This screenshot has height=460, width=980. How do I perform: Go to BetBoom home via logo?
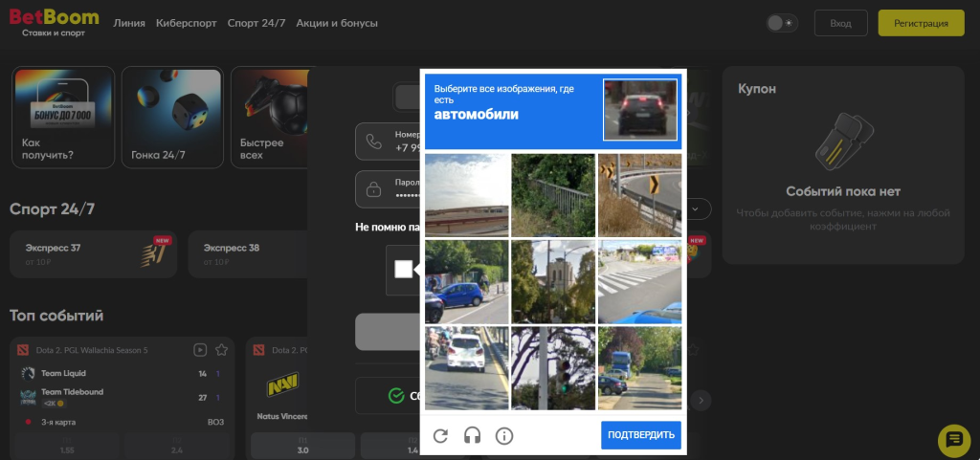pyautogui.click(x=54, y=22)
